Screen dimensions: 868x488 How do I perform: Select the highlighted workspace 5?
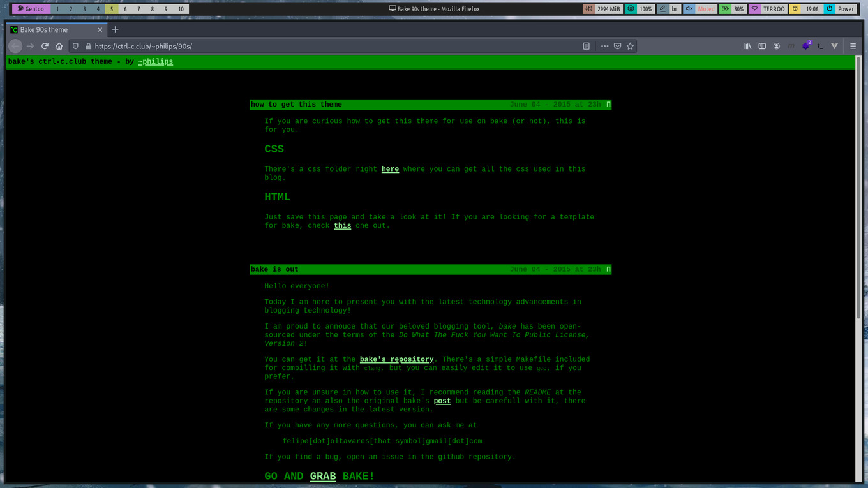pyautogui.click(x=112, y=9)
